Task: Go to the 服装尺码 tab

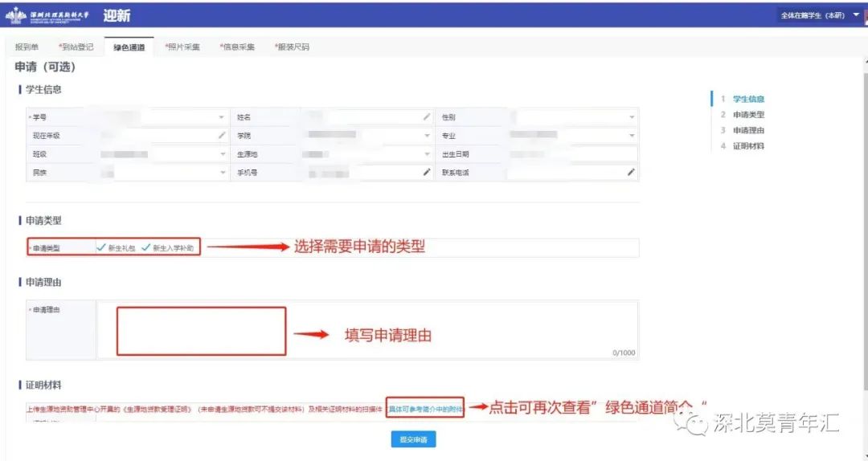Action: pos(292,47)
